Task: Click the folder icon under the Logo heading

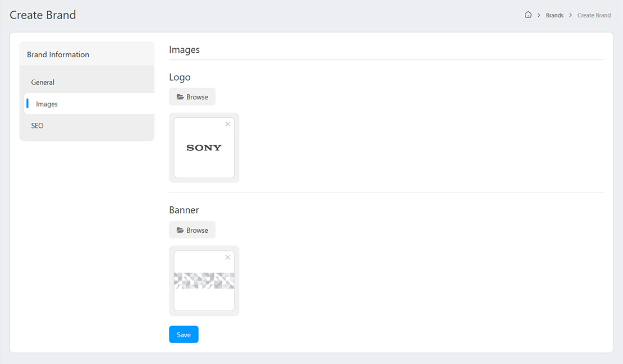Action: (x=180, y=97)
